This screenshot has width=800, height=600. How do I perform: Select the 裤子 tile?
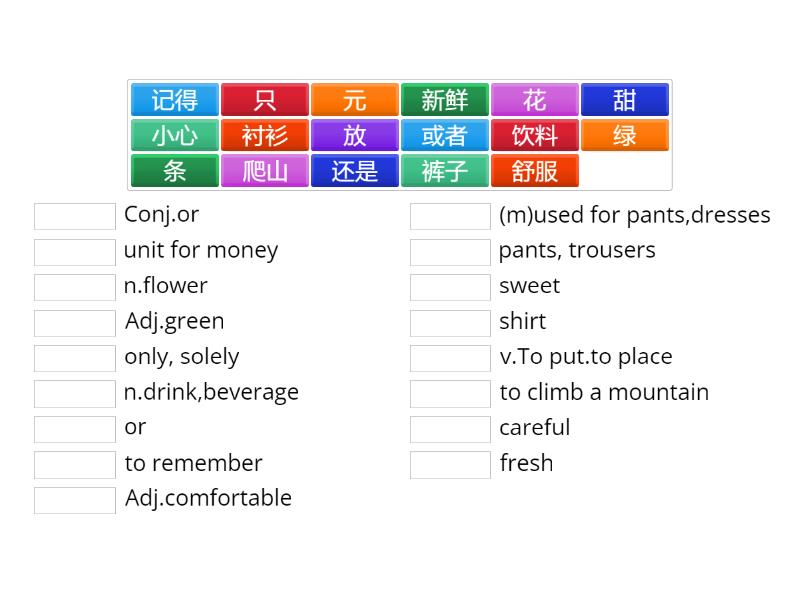pos(445,171)
